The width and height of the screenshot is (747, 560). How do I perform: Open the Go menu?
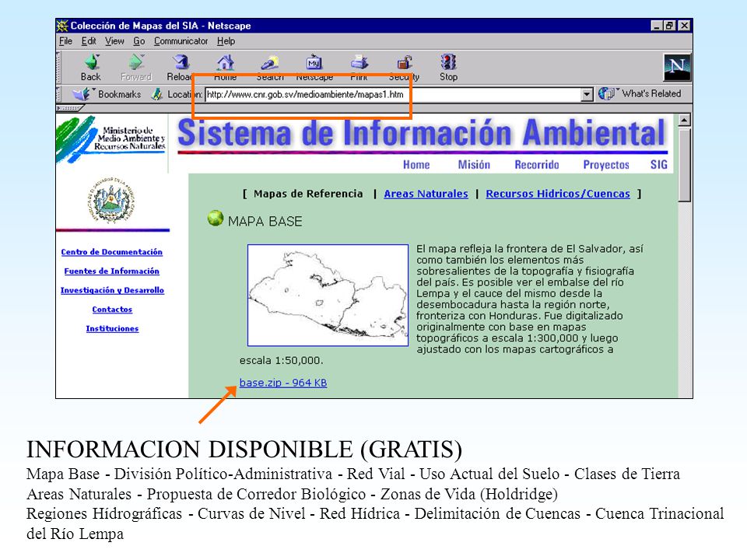(139, 41)
